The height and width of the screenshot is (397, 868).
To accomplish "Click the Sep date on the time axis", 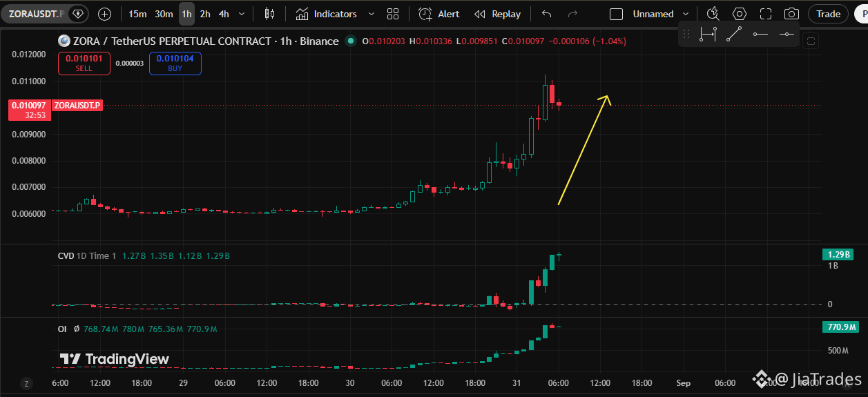I will click(683, 383).
